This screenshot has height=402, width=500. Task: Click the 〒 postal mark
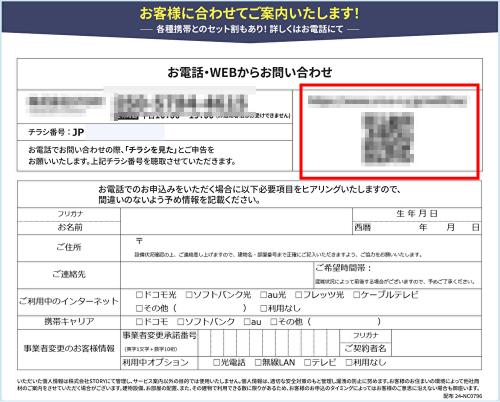[x=139, y=241]
